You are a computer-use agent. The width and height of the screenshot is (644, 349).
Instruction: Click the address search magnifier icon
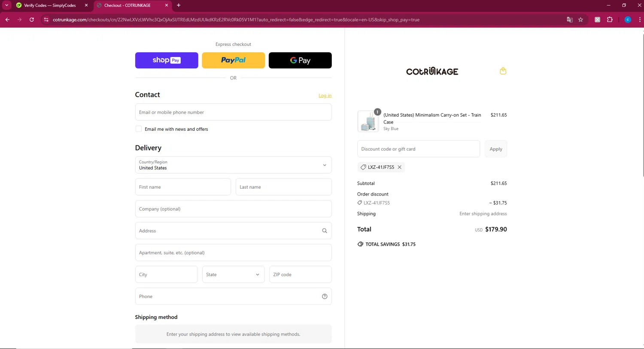pyautogui.click(x=325, y=231)
